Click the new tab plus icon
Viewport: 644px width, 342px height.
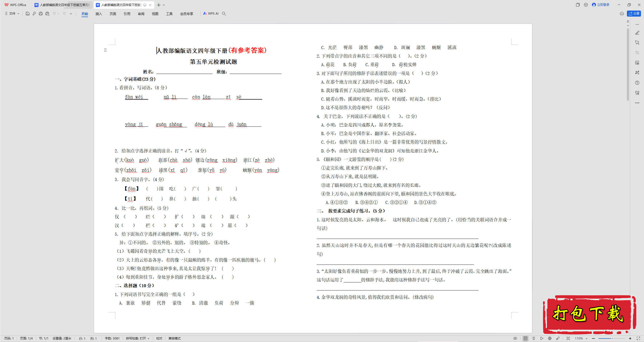(159, 5)
